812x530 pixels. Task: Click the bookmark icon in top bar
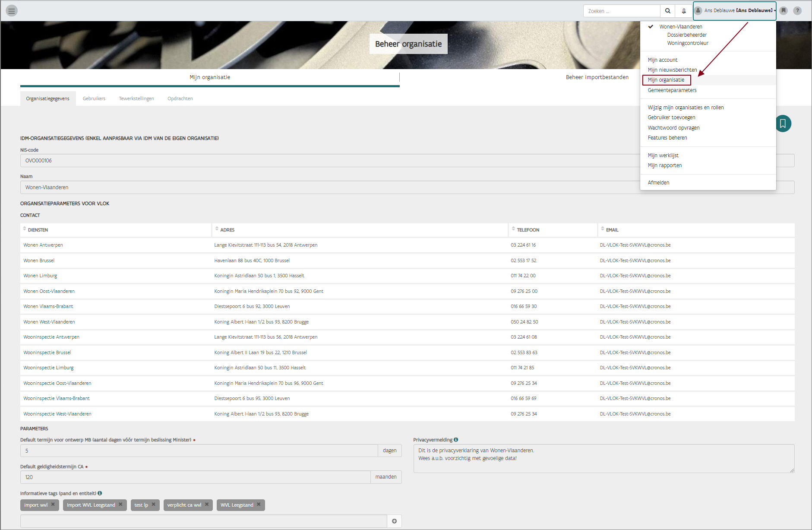pos(784,11)
